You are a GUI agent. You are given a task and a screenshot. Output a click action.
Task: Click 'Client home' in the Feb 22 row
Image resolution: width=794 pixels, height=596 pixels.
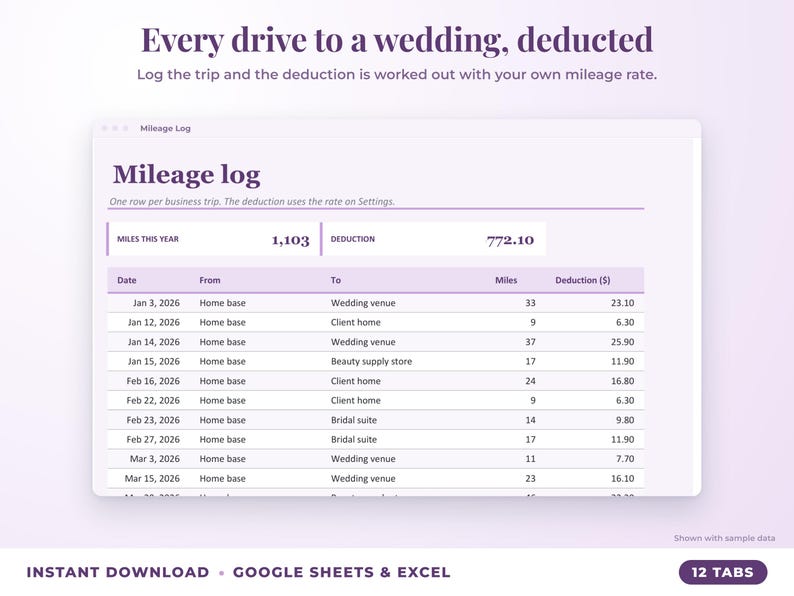click(355, 400)
